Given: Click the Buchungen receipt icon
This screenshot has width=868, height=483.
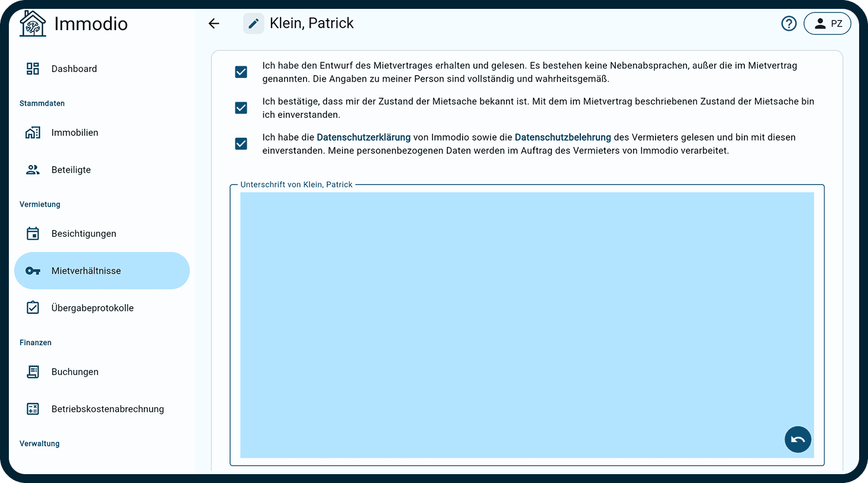Looking at the screenshot, I should click(33, 372).
